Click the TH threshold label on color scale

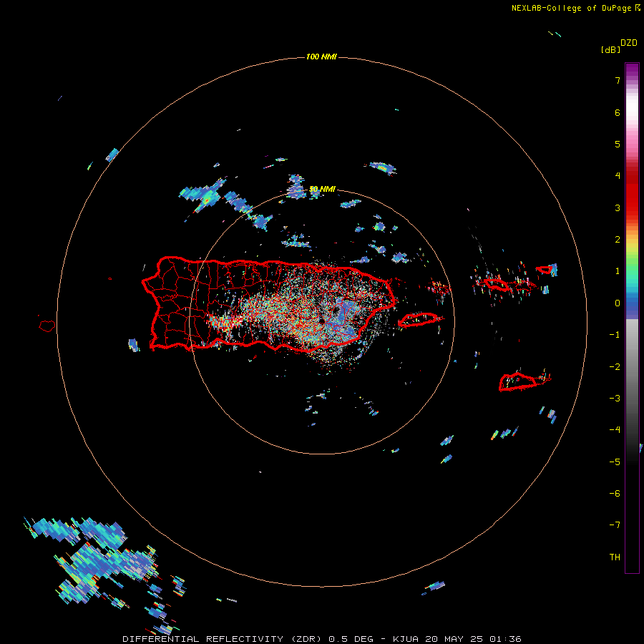click(x=615, y=557)
